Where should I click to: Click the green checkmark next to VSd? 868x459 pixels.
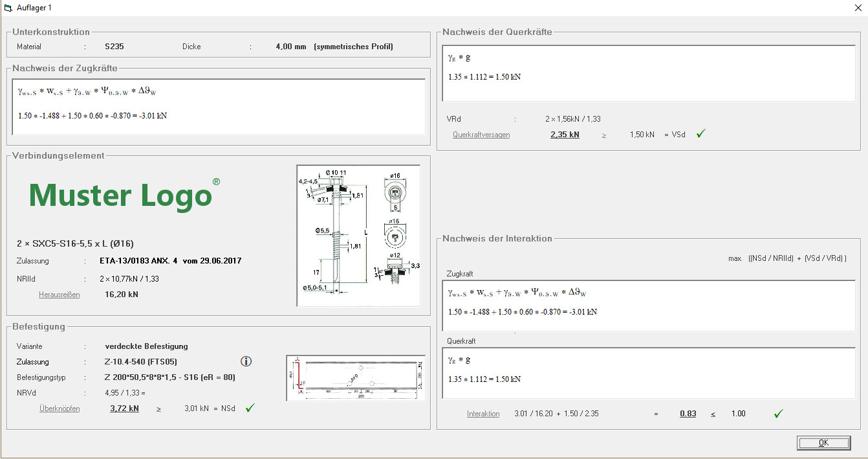click(700, 134)
